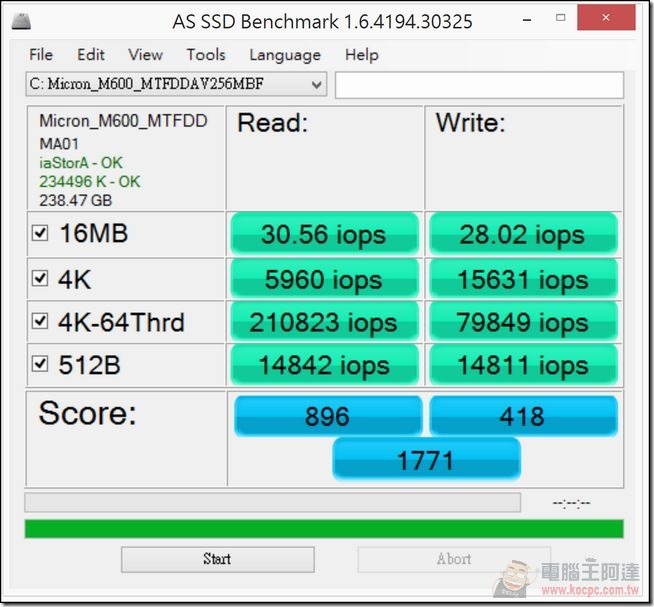Image resolution: width=654 pixels, height=607 pixels.
Task: Toggle the 4K test checkbox
Action: pos(40,278)
